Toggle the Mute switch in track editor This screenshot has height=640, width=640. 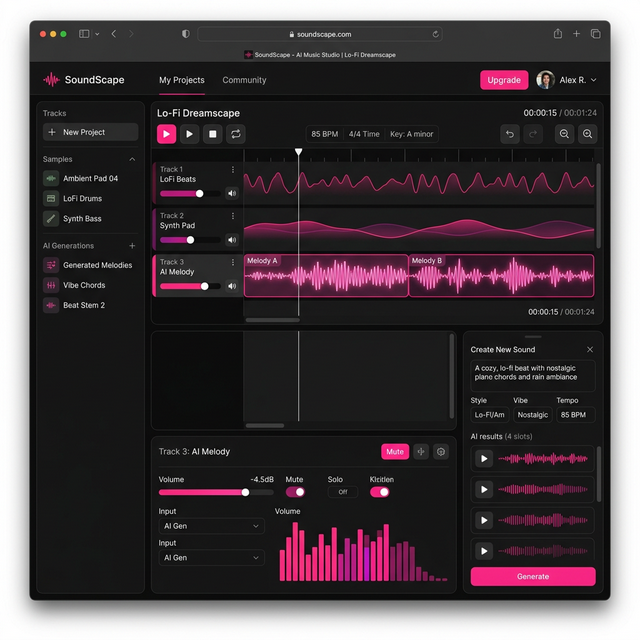(295, 492)
